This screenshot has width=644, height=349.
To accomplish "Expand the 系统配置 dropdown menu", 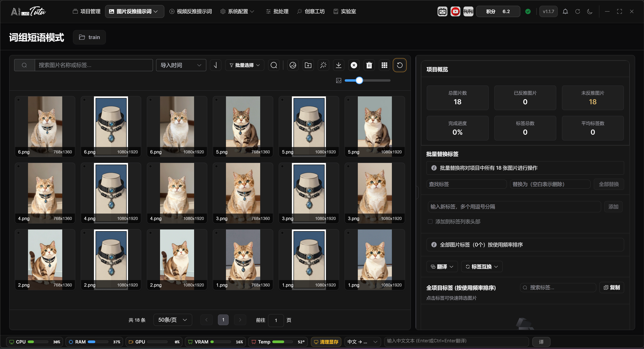I will [237, 12].
